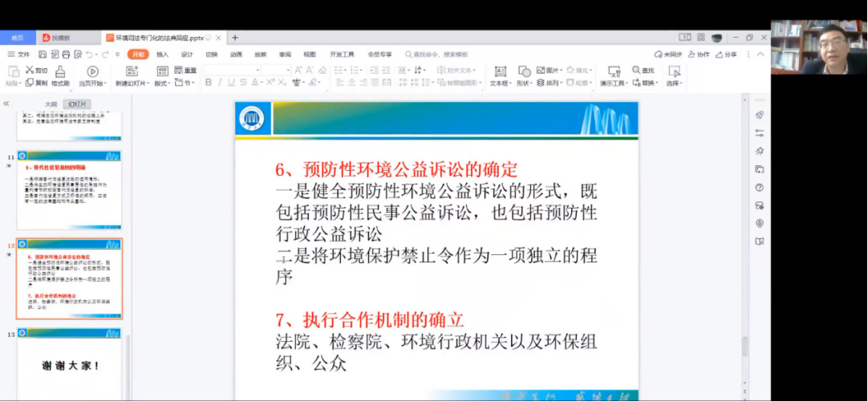Open the Home (首页) tab
Image resolution: width=868 pixels, height=402 pixels.
pyautogui.click(x=18, y=38)
